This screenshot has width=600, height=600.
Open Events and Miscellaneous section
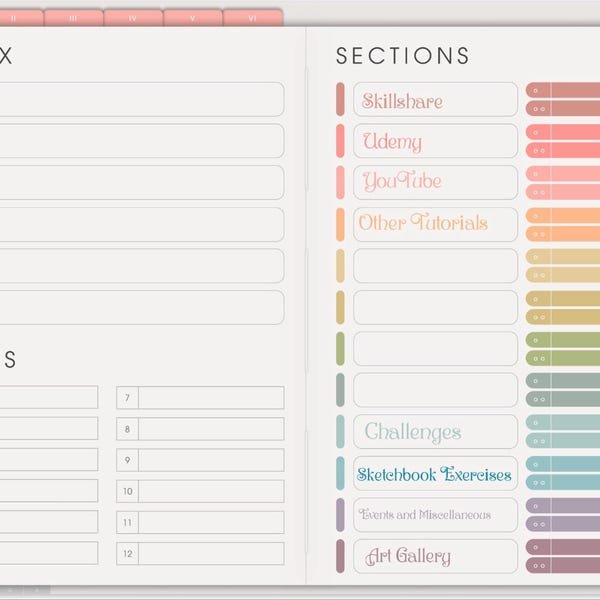435,515
